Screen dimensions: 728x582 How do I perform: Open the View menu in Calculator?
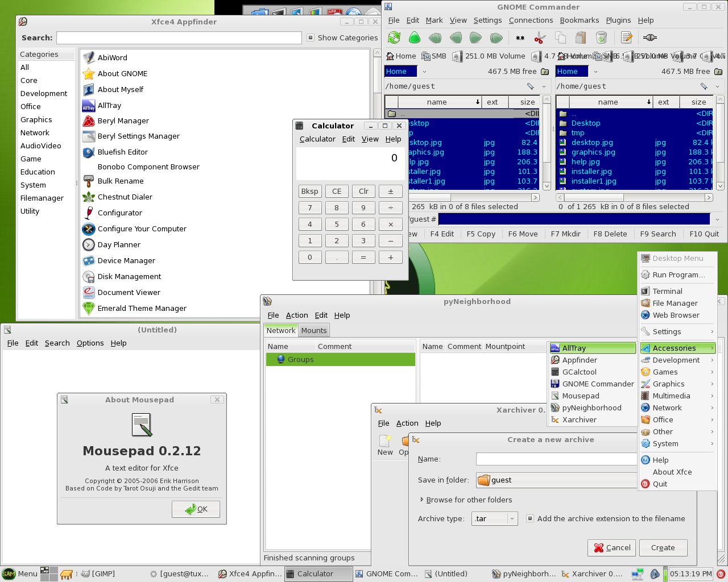370,139
